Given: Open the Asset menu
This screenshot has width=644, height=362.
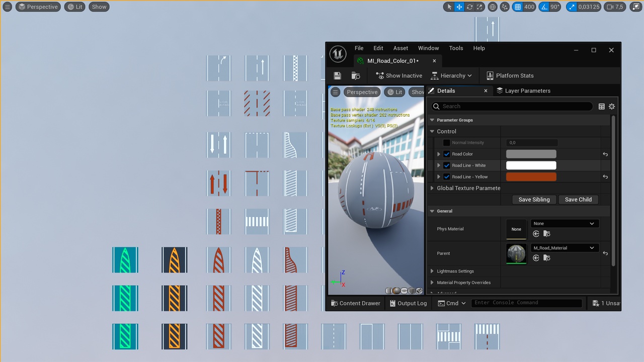Looking at the screenshot, I should click(400, 48).
